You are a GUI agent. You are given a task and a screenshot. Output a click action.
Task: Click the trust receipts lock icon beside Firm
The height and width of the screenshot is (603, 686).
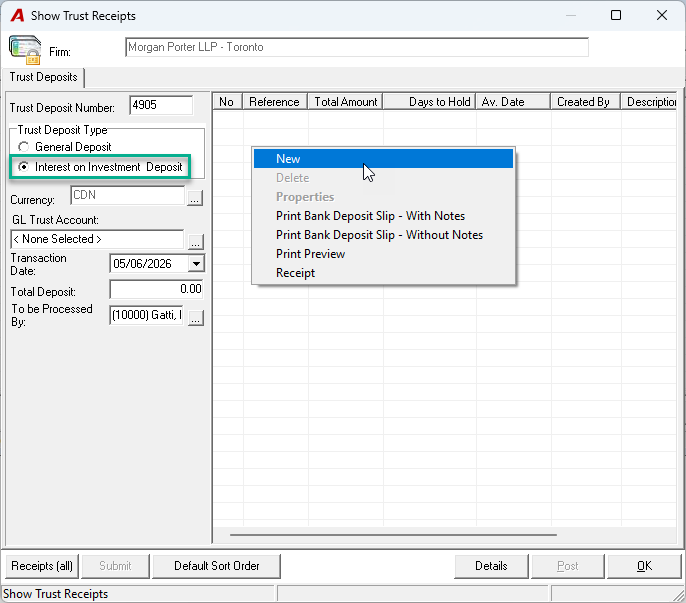[25, 49]
